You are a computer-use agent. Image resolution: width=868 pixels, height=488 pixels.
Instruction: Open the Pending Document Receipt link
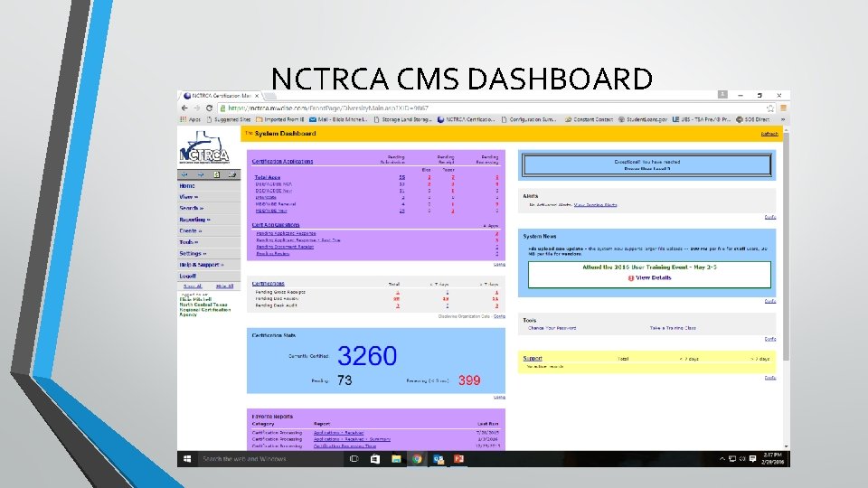285,247
